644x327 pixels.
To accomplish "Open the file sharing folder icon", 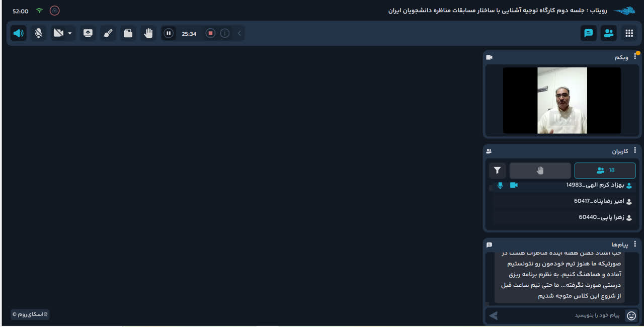I will click(128, 33).
